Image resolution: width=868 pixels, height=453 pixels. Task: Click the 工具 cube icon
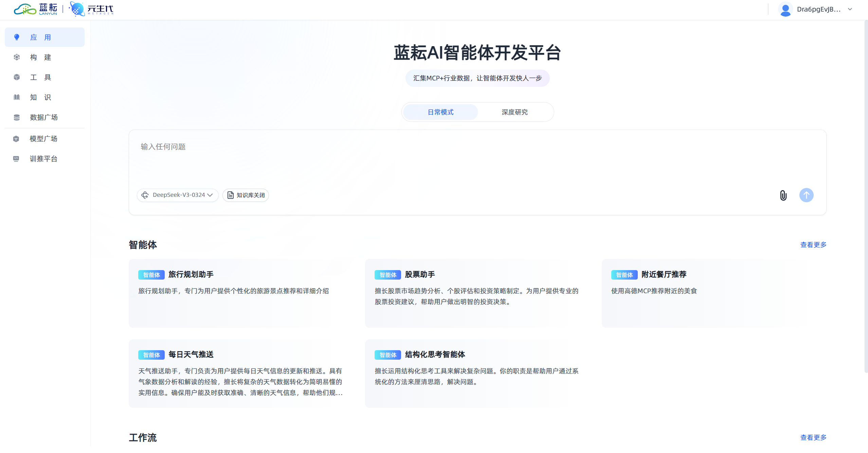17,77
